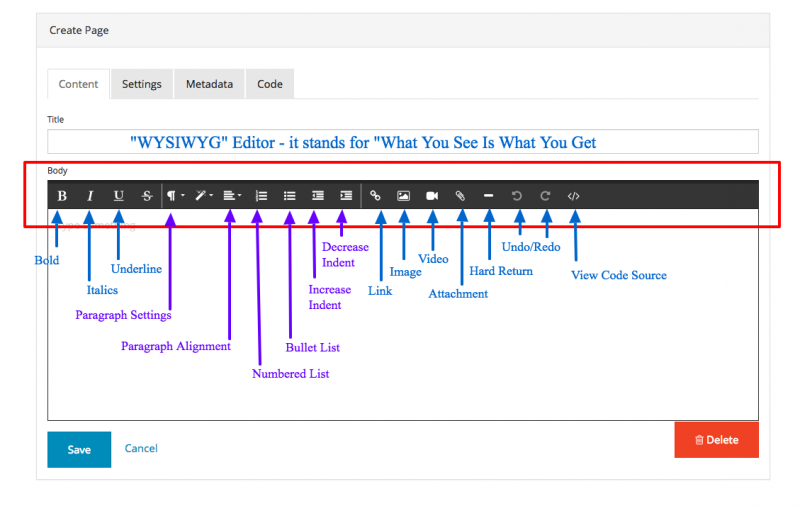Switch to the Metadata tab
The image size is (800, 506).
point(209,84)
